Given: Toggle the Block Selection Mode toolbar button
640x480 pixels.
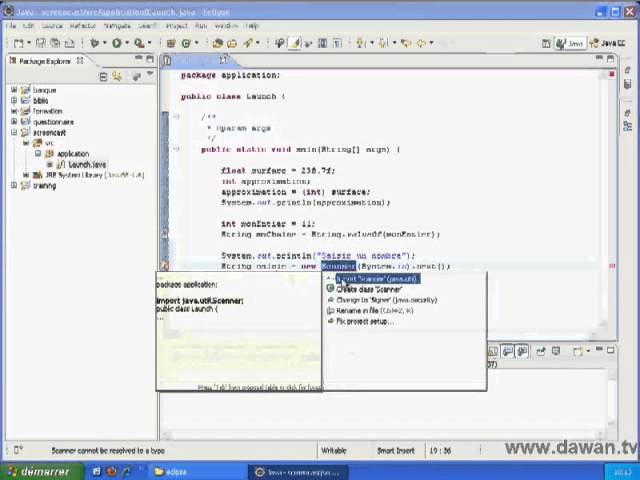Looking at the screenshot, I should [322, 43].
